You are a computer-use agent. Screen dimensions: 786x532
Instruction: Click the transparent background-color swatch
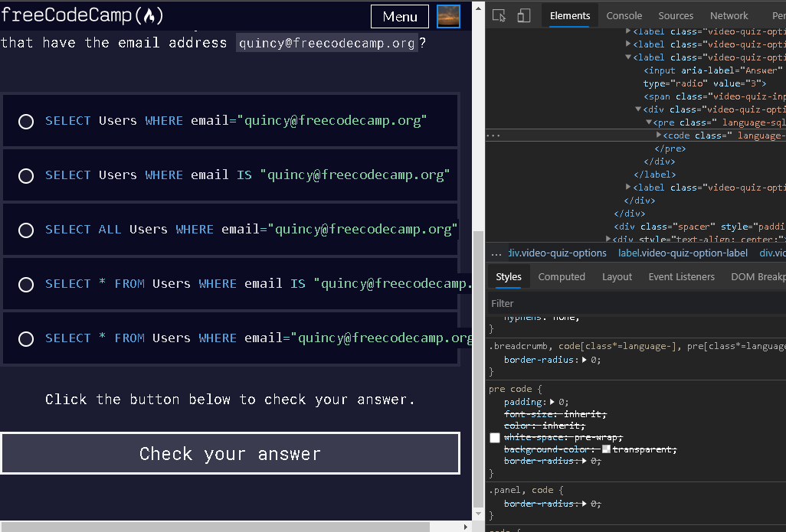point(606,449)
